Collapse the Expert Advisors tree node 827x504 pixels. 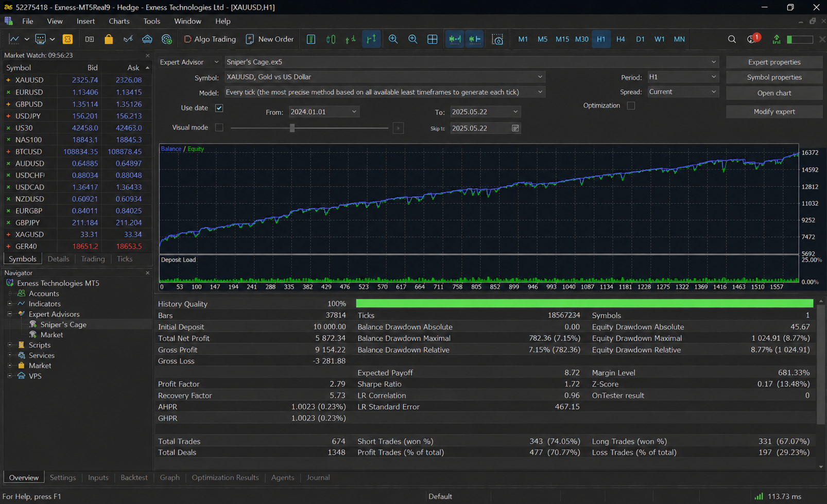click(x=10, y=314)
